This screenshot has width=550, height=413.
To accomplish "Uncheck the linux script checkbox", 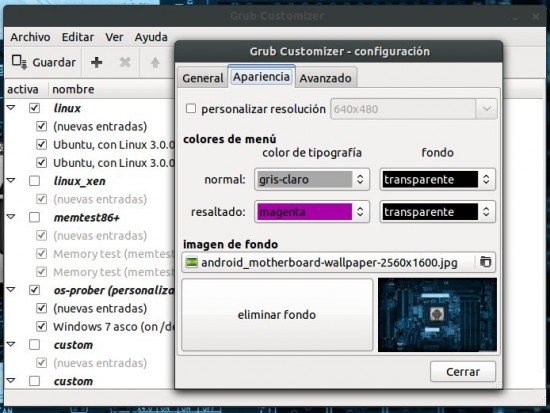I will point(34,108).
